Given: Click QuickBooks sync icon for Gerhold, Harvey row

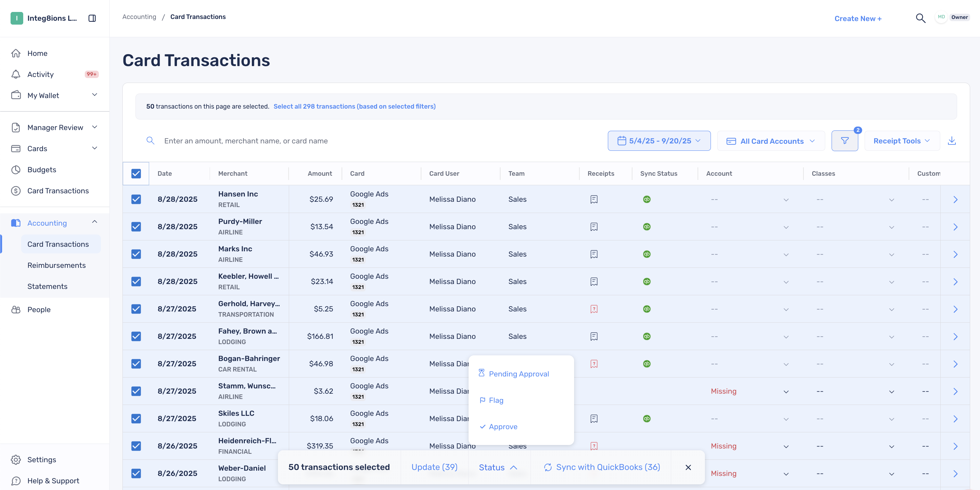Looking at the screenshot, I should click(x=647, y=309).
